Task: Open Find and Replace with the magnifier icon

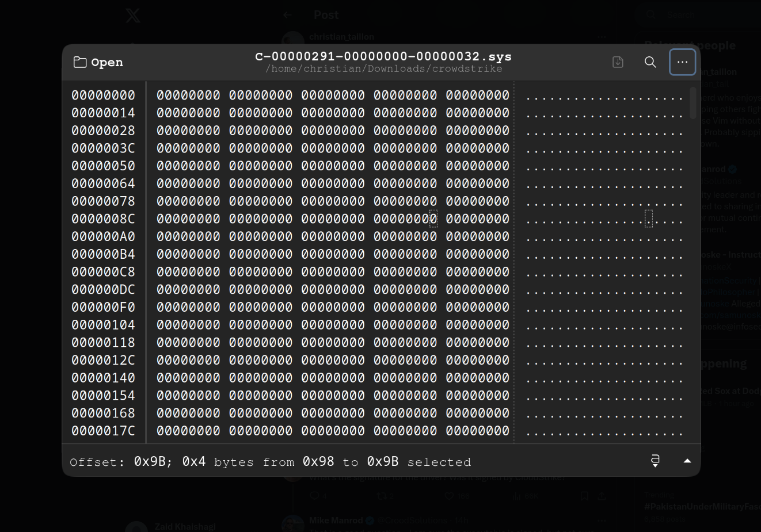Action: click(650, 62)
